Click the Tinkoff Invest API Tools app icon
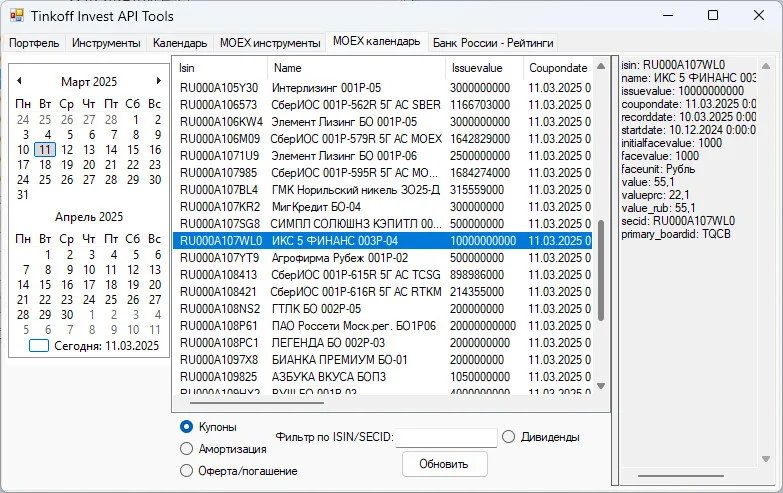The image size is (783, 493). [x=16, y=15]
